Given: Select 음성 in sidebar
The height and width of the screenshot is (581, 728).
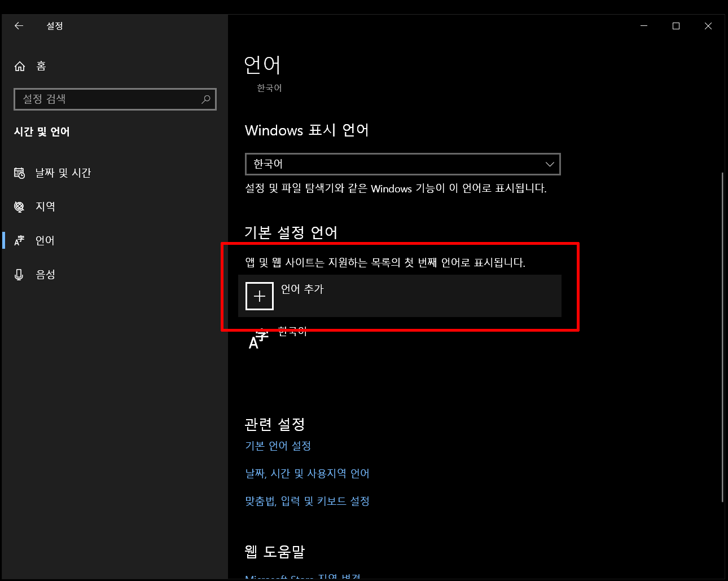Looking at the screenshot, I should point(45,275).
